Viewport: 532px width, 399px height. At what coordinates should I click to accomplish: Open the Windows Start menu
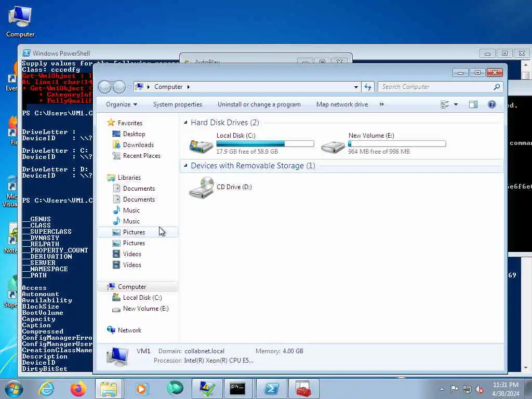coord(14,389)
